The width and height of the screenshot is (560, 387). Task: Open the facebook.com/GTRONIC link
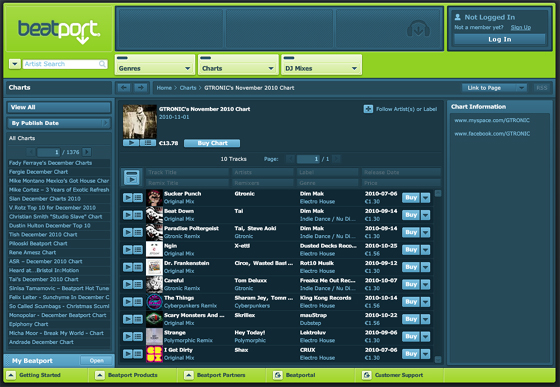click(x=492, y=134)
